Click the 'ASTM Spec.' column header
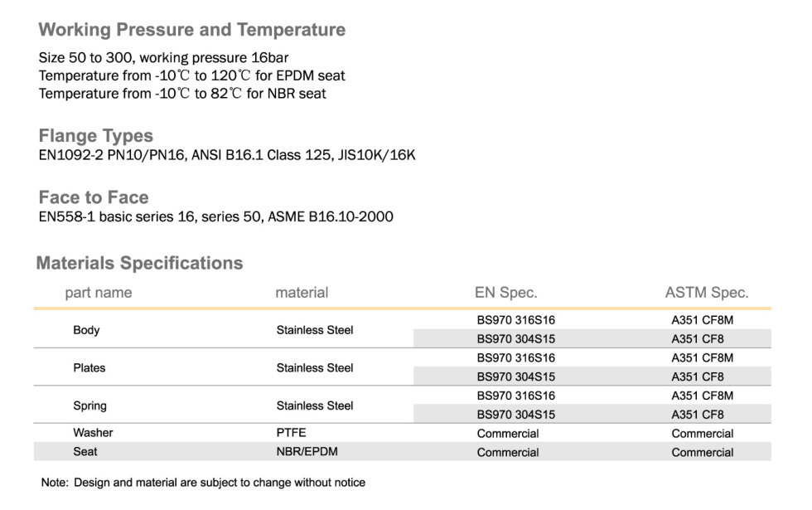Image resolution: width=812 pixels, height=510 pixels. point(707,293)
